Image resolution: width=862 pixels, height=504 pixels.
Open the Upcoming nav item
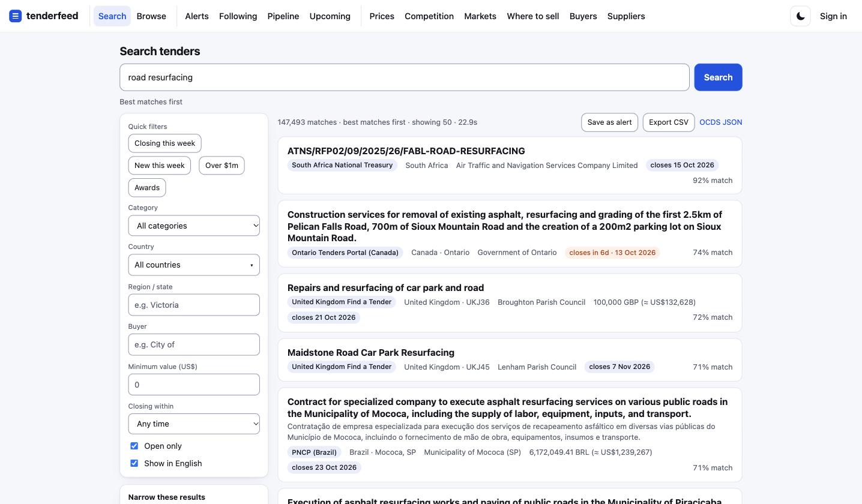(x=330, y=16)
